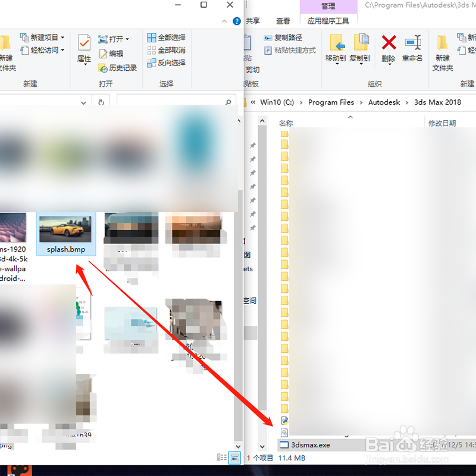476x476 pixels.
Task: Click Program Files in the address breadcrumb
Action: tap(331, 102)
